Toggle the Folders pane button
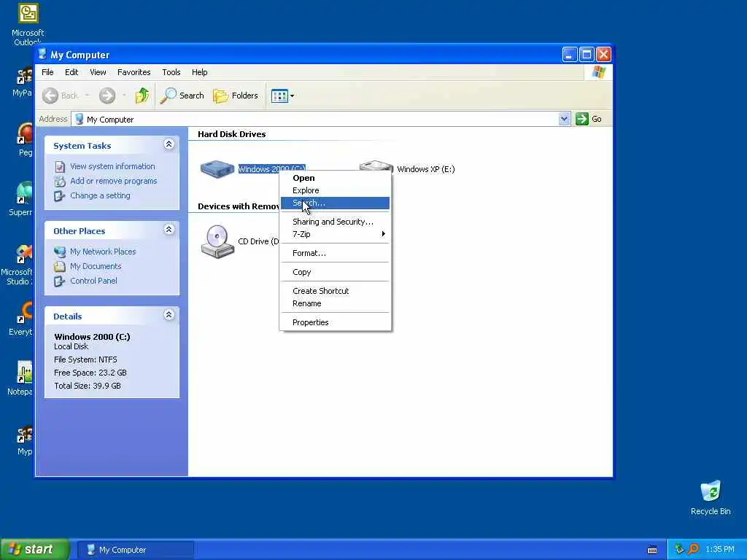Viewport: 747px width, 560px height. [x=236, y=96]
